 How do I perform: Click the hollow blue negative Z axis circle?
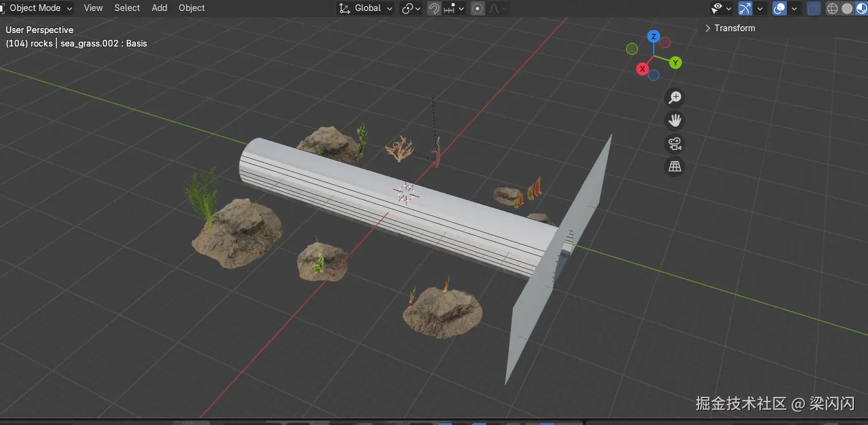[654, 75]
